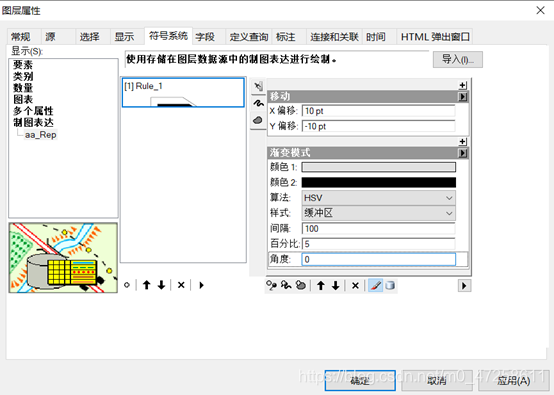Click the 角度 input field
Screen dimensions: 554x395
379,259
